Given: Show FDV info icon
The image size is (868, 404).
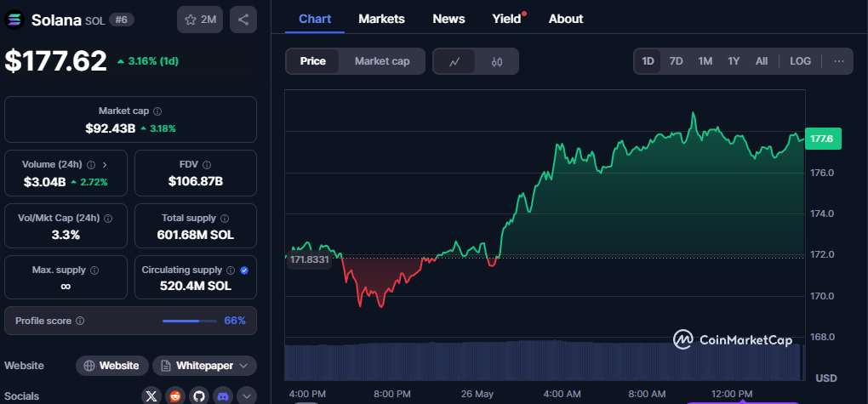Looking at the screenshot, I should point(207,165).
